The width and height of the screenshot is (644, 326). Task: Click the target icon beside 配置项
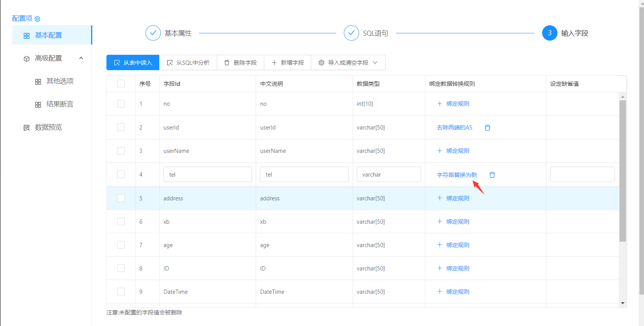pyautogui.click(x=37, y=19)
